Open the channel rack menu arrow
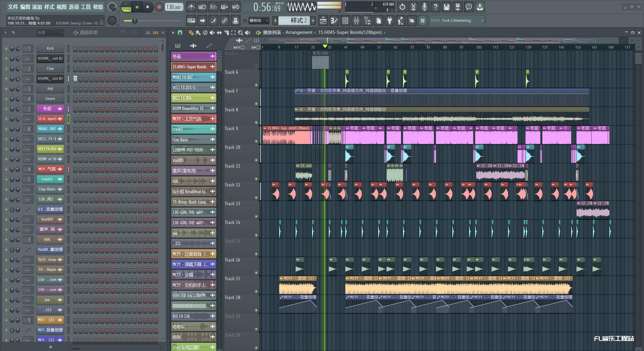The height and width of the screenshot is (351, 644). click(6, 33)
